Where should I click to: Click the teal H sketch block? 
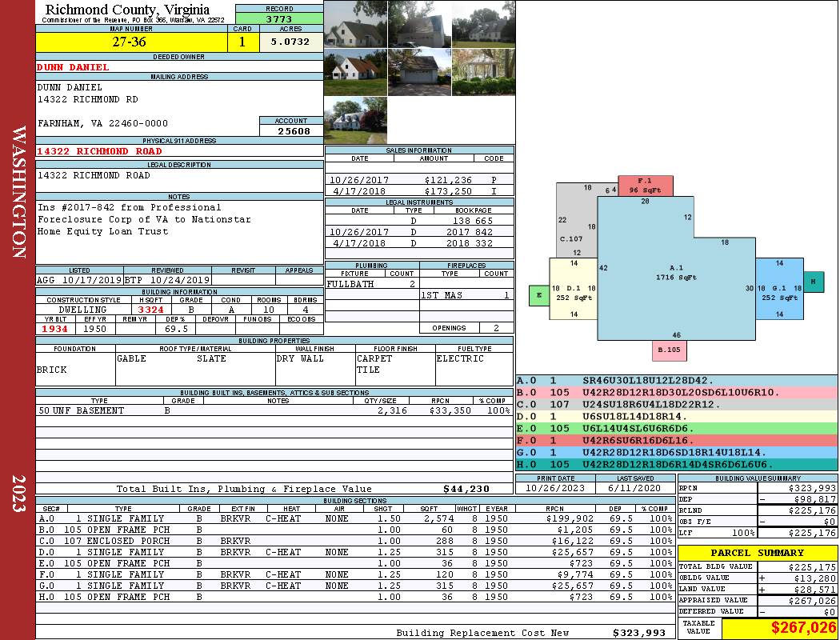coord(814,282)
